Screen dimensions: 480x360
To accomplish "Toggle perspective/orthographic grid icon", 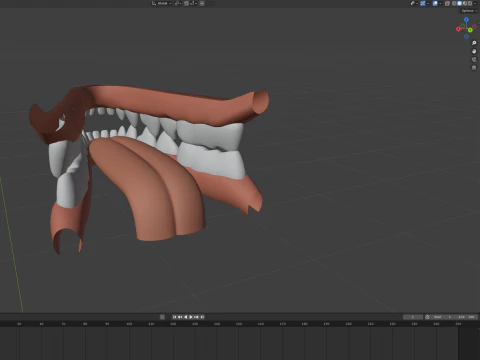I will (474, 68).
